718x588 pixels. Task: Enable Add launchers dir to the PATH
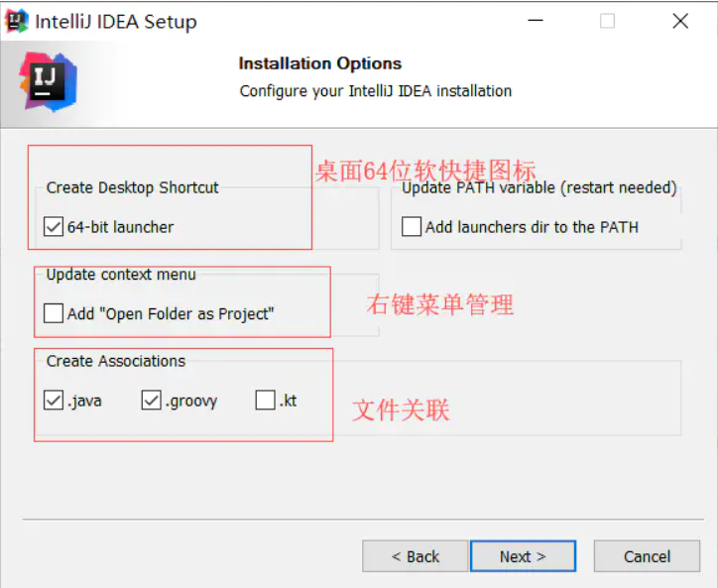point(412,227)
